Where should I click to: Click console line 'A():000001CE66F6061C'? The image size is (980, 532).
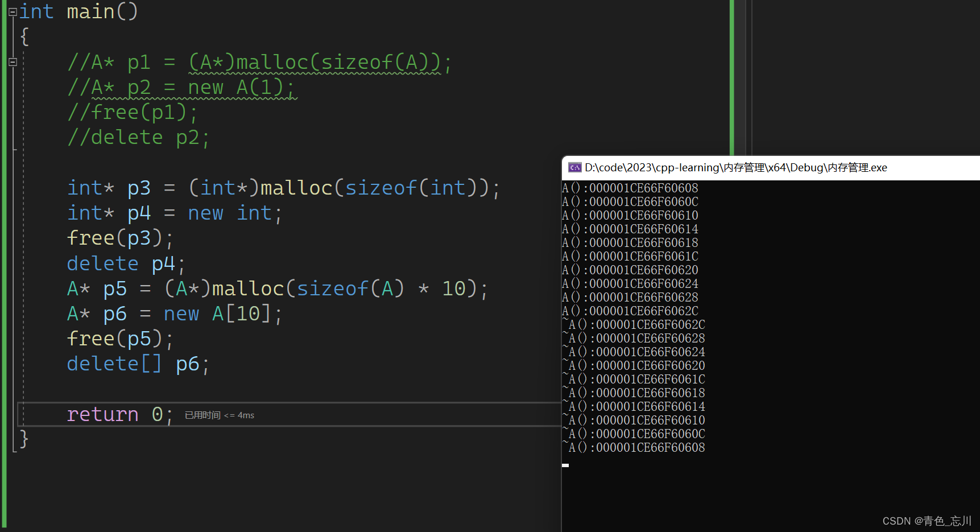coord(630,256)
